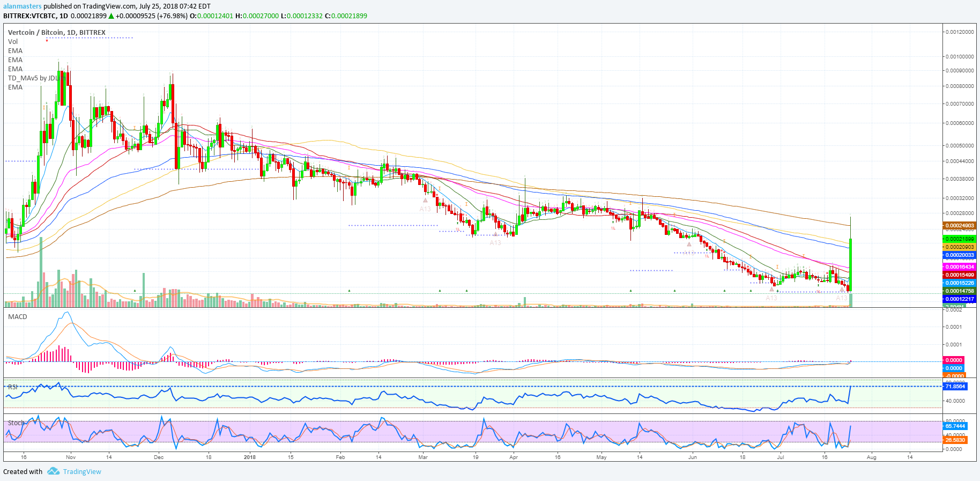Click the high value H:0.00027000
Screen dimensions: 980x481
click(257, 16)
